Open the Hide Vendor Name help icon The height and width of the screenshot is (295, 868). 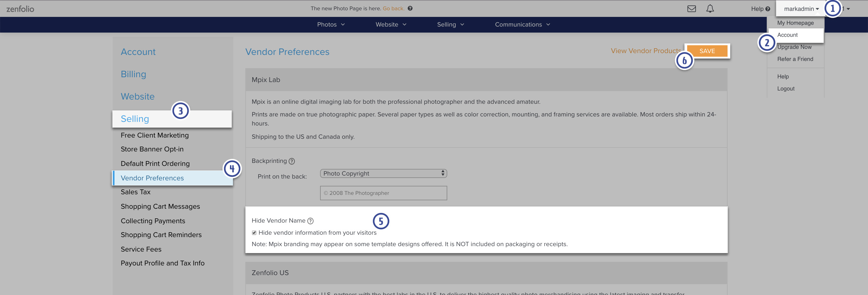pos(311,221)
